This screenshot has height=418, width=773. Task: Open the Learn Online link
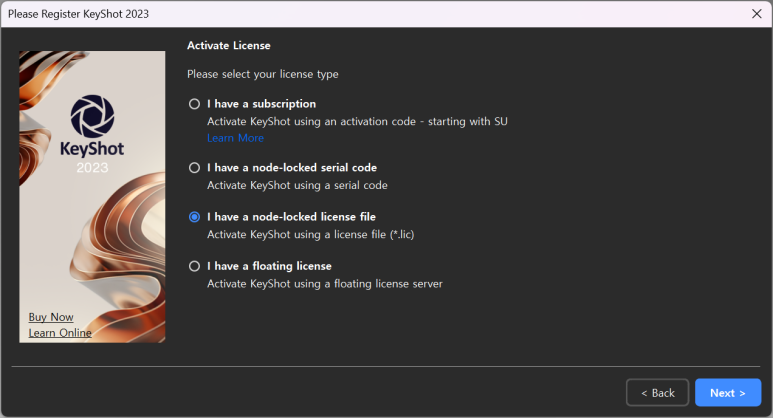pos(60,333)
